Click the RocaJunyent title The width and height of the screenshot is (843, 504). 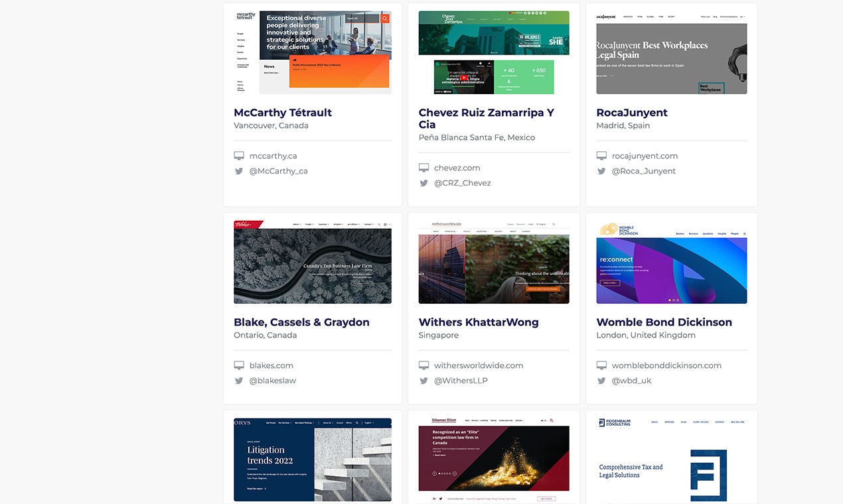click(x=632, y=113)
